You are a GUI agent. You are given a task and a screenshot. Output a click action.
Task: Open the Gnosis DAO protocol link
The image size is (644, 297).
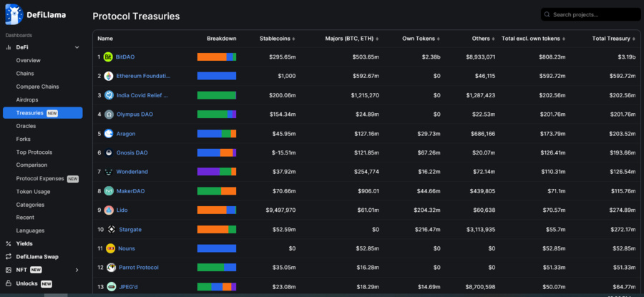pos(132,153)
